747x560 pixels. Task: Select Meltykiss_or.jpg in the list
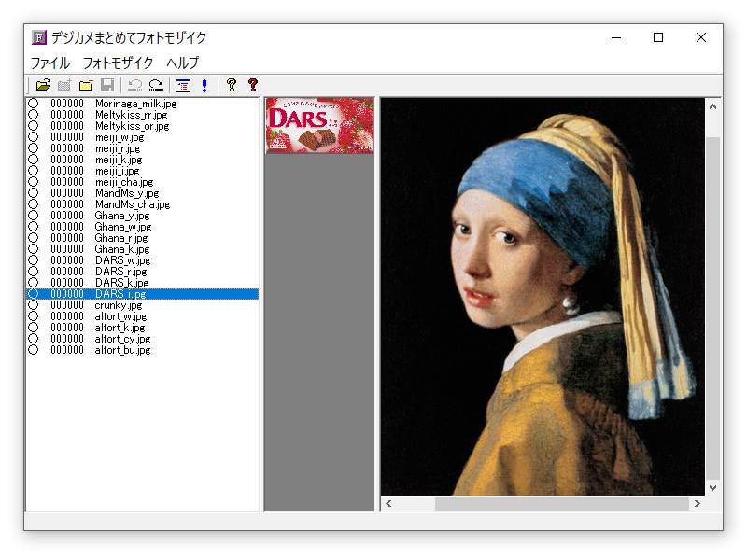click(143, 126)
